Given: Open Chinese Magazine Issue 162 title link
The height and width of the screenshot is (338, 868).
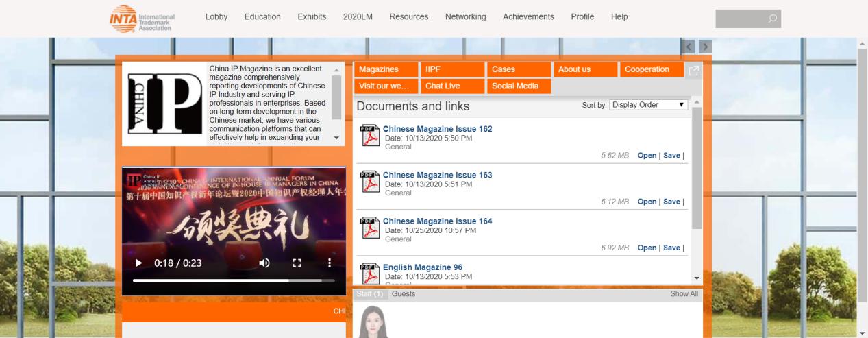Looking at the screenshot, I should click(x=437, y=129).
